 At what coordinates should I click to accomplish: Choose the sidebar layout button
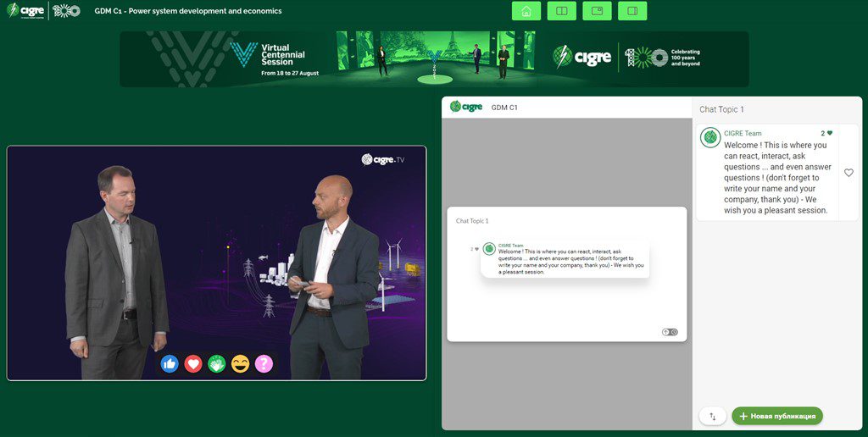tap(632, 11)
